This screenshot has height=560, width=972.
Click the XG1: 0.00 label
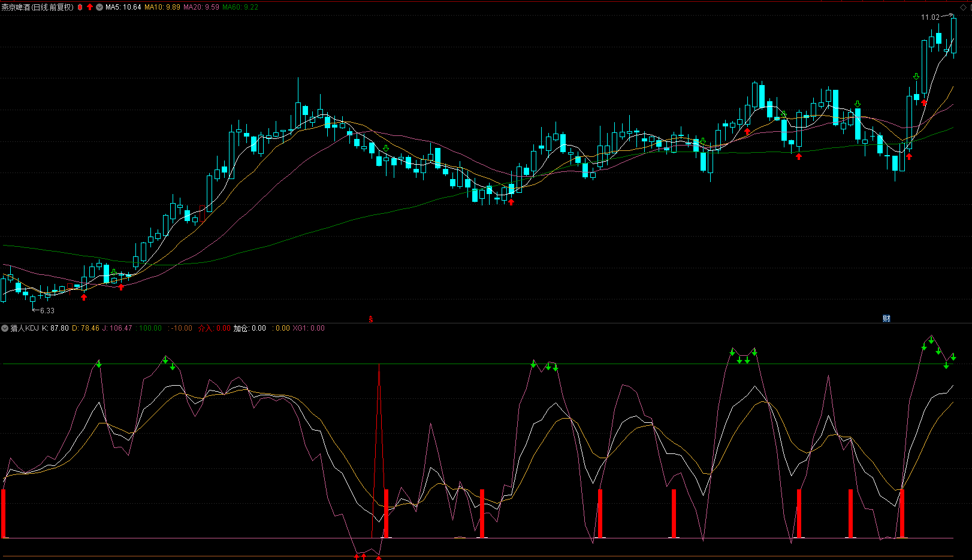tap(309, 328)
